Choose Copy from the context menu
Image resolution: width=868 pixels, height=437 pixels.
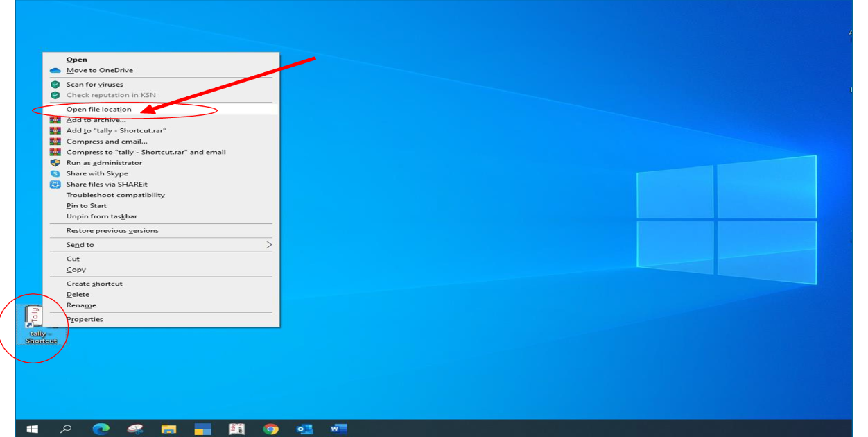coord(162,270)
